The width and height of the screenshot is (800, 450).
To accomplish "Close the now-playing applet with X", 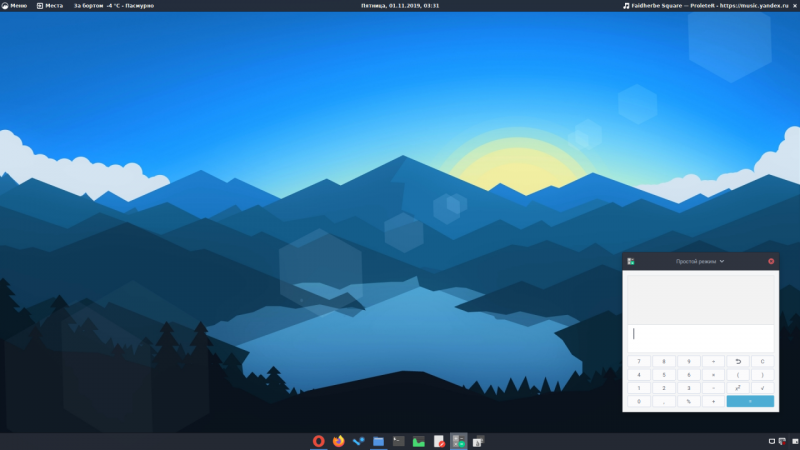I will click(795, 6).
